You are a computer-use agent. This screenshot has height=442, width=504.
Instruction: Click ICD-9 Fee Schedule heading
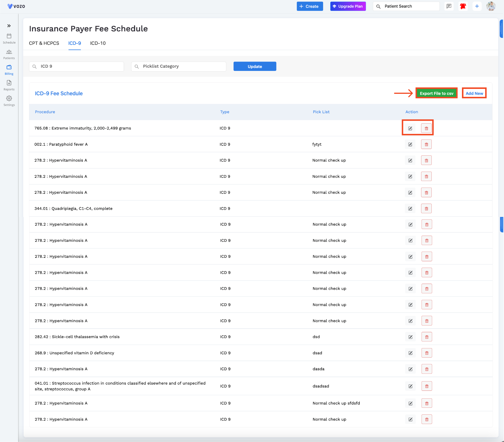tap(59, 94)
